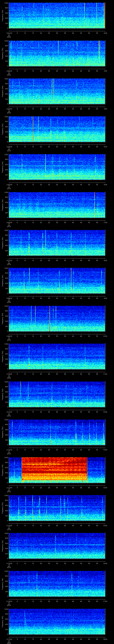Viewport: 114px width, 644px height.
Task: Select the spectrogram panel starting 3:11:00
Action: [57, 394]
